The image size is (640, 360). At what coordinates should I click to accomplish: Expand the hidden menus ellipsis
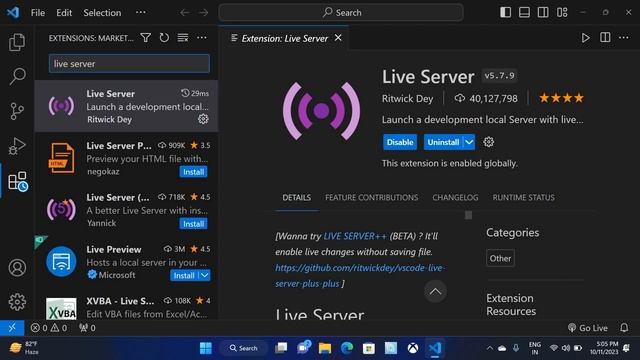(140, 12)
